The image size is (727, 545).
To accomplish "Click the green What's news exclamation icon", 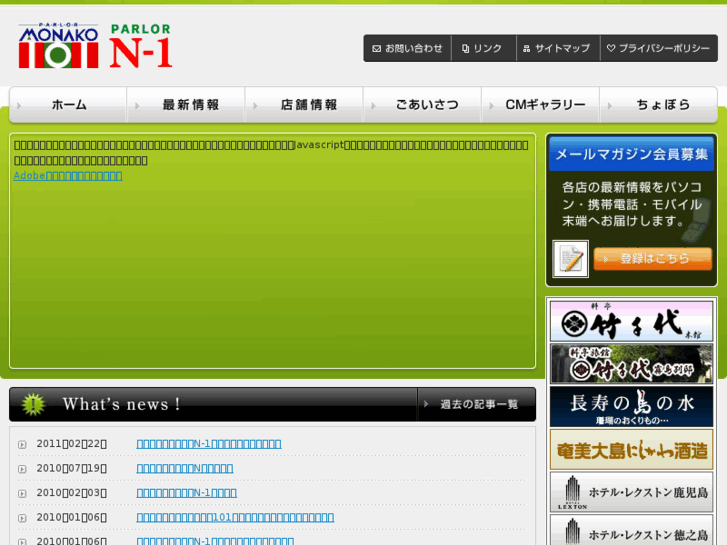I will click(33, 404).
